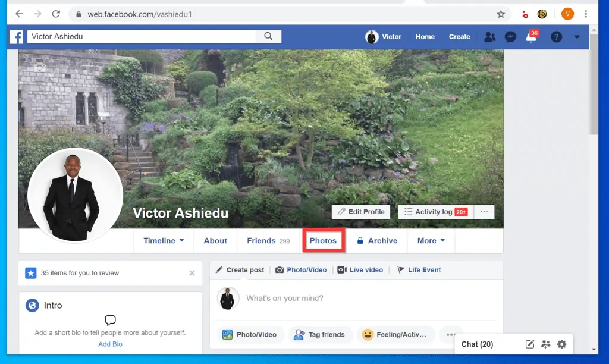The width and height of the screenshot is (609, 364).
Task: Click the friend requests icon
Action: click(x=489, y=37)
